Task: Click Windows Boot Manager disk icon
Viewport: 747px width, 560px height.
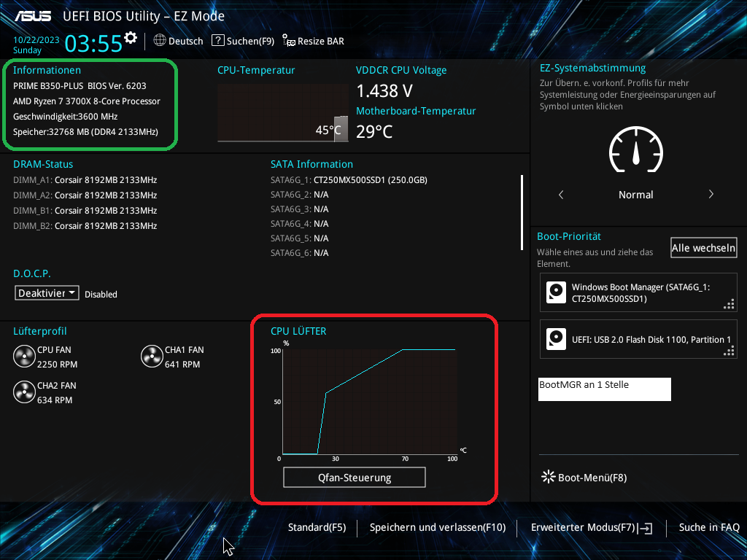Action: click(x=556, y=292)
